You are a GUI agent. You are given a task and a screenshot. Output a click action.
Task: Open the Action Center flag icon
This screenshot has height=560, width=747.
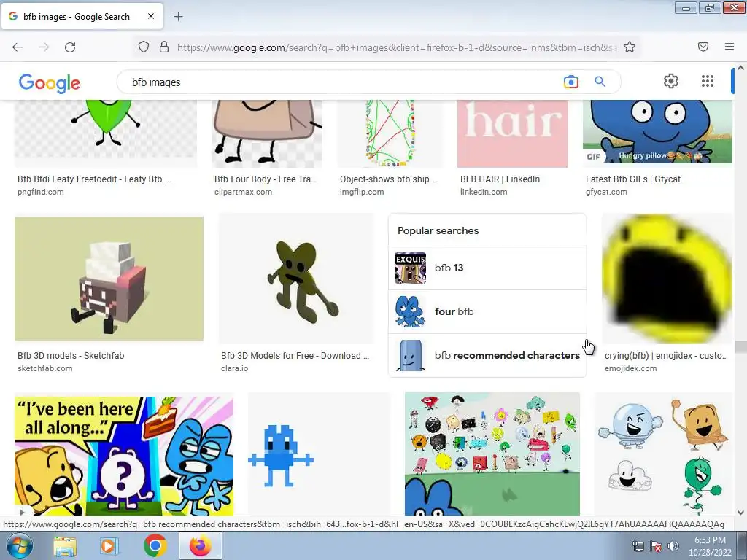point(656,546)
